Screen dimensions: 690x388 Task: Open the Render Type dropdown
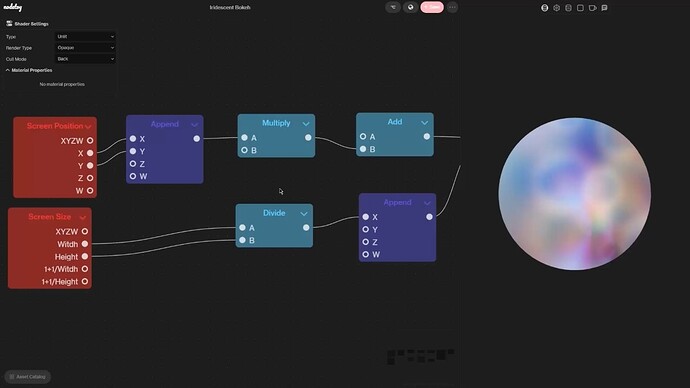point(85,48)
